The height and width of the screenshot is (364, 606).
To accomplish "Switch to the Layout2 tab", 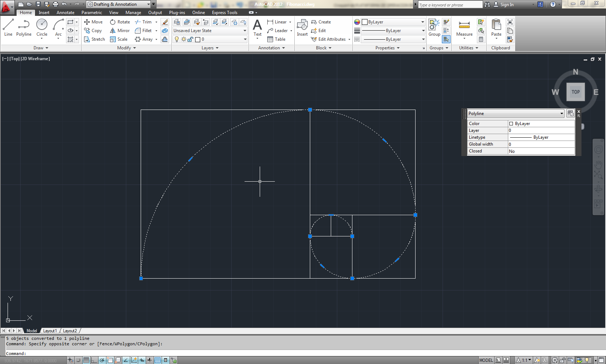I will coord(70,331).
